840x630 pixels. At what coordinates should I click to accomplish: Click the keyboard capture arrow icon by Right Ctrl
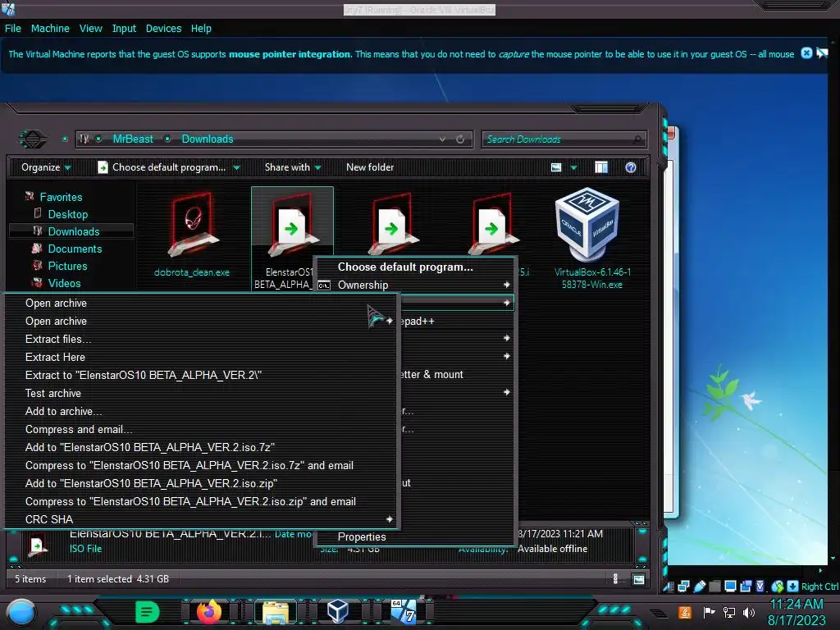pos(792,586)
